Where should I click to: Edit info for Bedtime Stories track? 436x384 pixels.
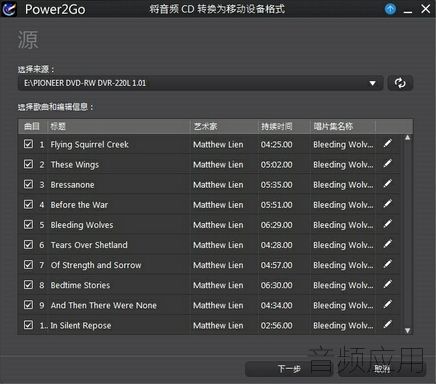(x=387, y=284)
